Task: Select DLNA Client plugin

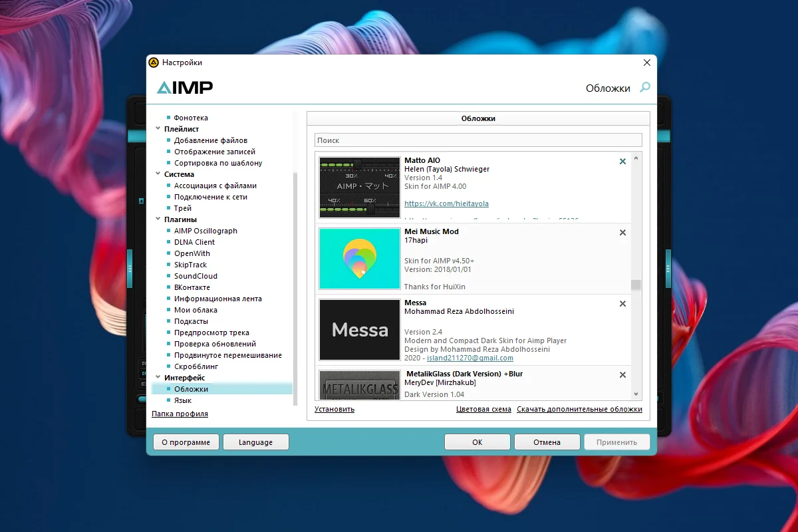Action: (x=195, y=242)
